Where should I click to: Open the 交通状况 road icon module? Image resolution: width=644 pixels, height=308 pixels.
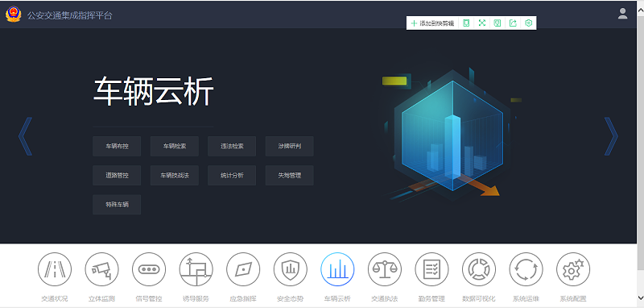point(55,269)
